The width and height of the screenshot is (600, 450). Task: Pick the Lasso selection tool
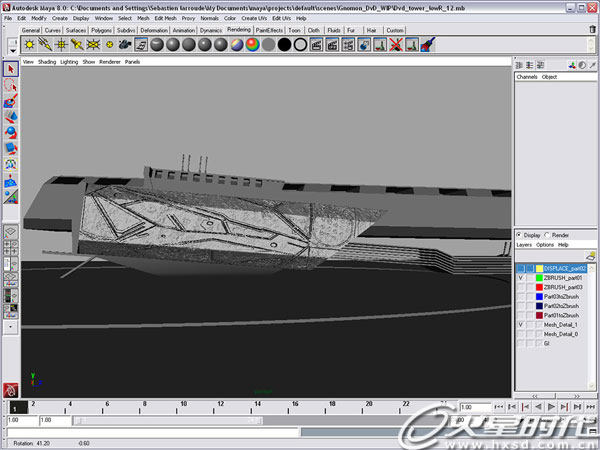coord(11,85)
